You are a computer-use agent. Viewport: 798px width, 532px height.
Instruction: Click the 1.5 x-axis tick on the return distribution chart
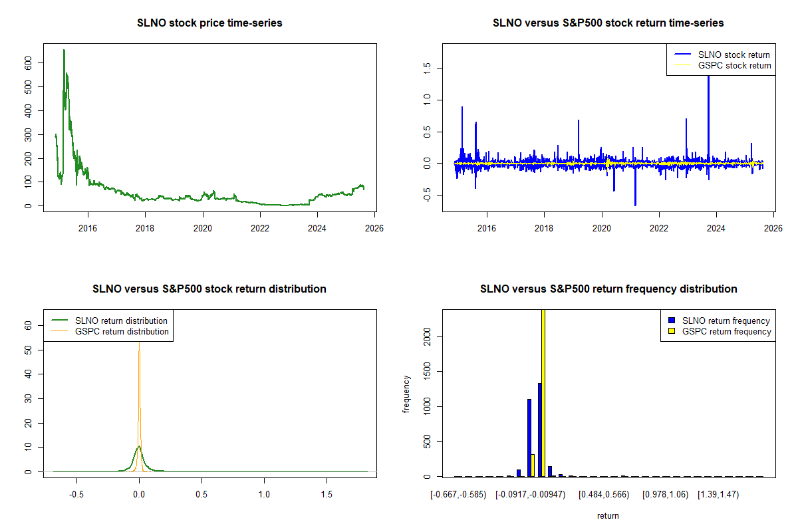point(327,495)
